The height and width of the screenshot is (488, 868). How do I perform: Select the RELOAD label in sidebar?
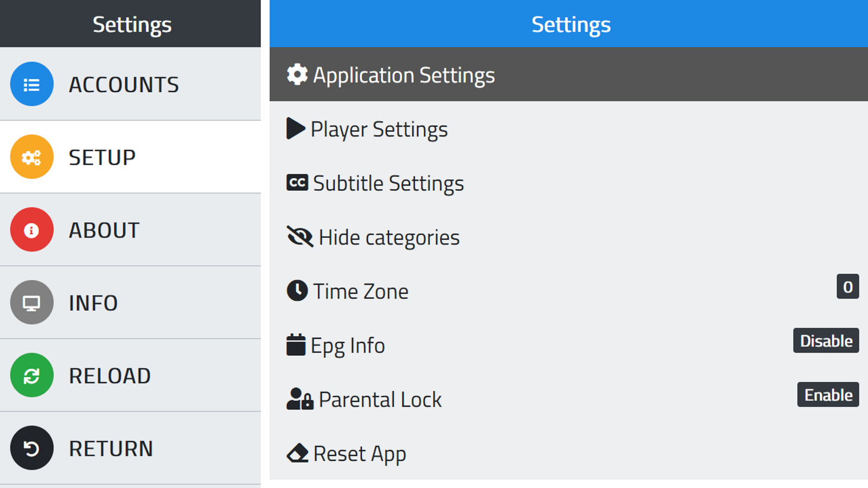pos(110,376)
